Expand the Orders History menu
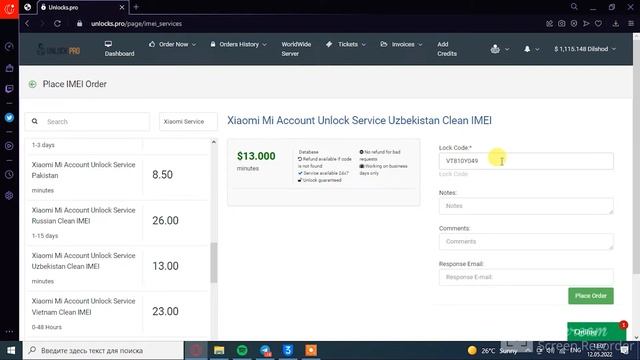The height and width of the screenshot is (360, 640). 238,44
